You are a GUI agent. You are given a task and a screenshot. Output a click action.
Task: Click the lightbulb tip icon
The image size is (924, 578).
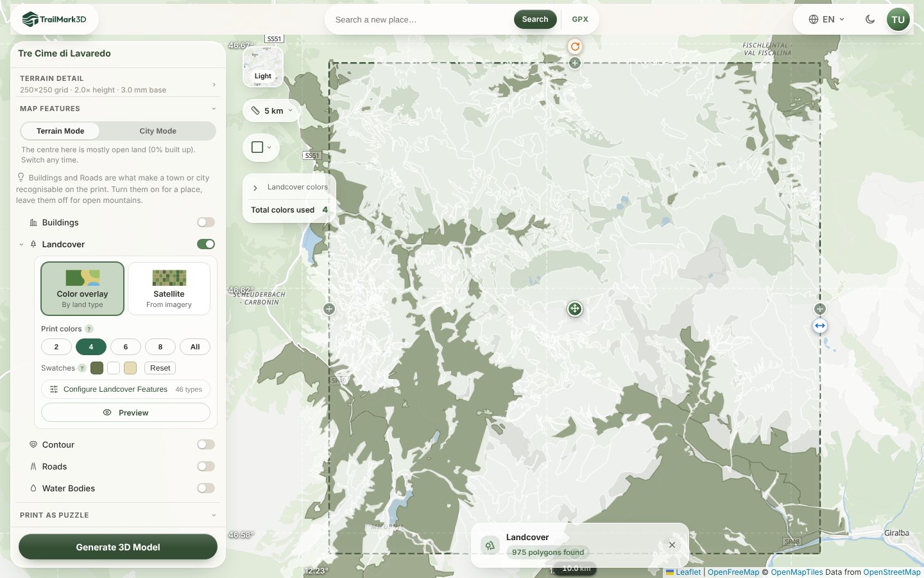tap(21, 177)
